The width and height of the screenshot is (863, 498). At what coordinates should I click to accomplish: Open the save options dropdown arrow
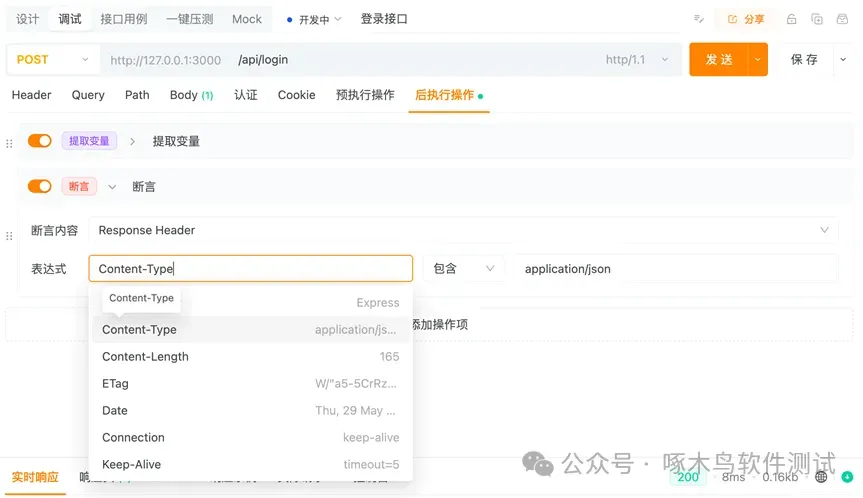point(843,59)
